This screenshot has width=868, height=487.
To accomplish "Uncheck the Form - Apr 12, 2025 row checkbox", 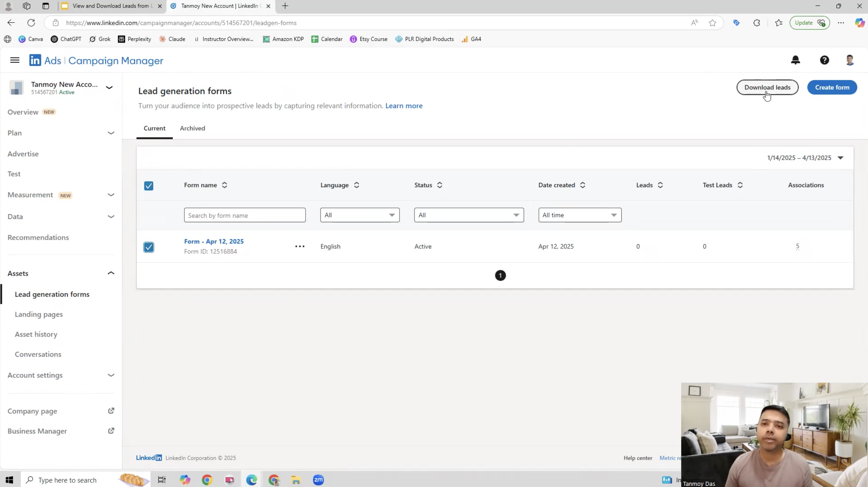I will click(149, 247).
